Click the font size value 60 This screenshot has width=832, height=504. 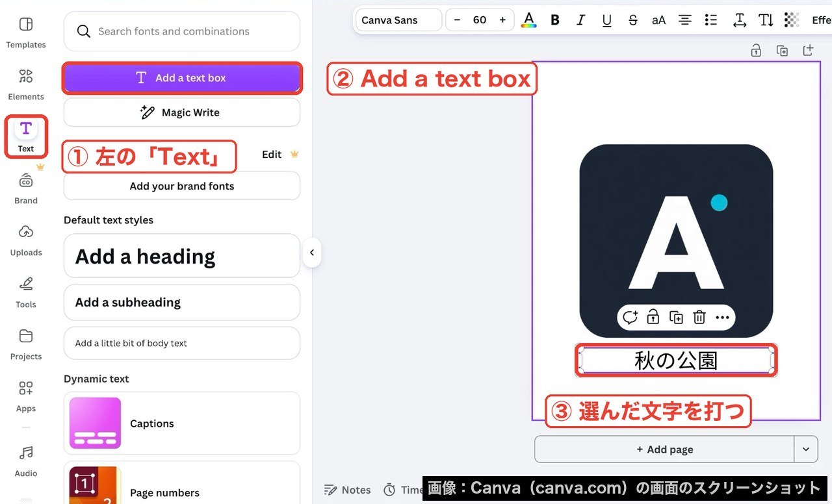pyautogui.click(x=480, y=20)
